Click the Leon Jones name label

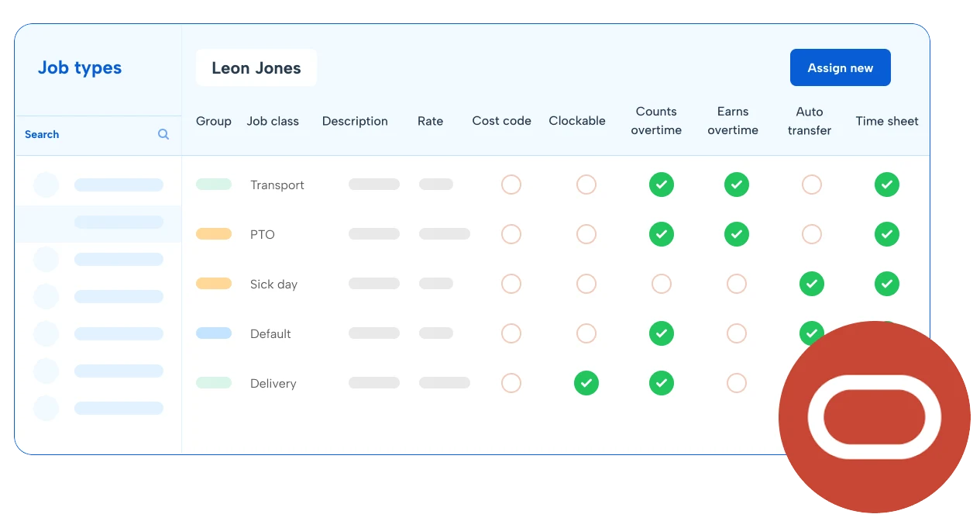click(256, 67)
